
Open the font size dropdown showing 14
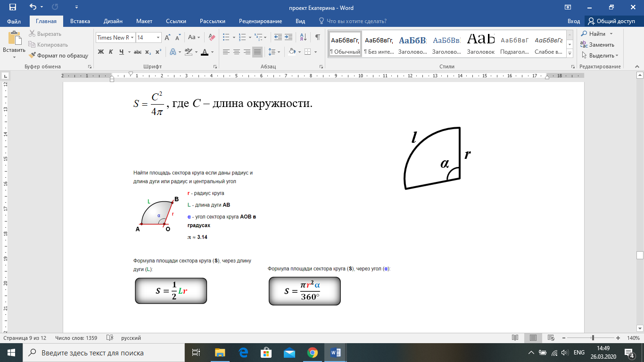pos(158,37)
